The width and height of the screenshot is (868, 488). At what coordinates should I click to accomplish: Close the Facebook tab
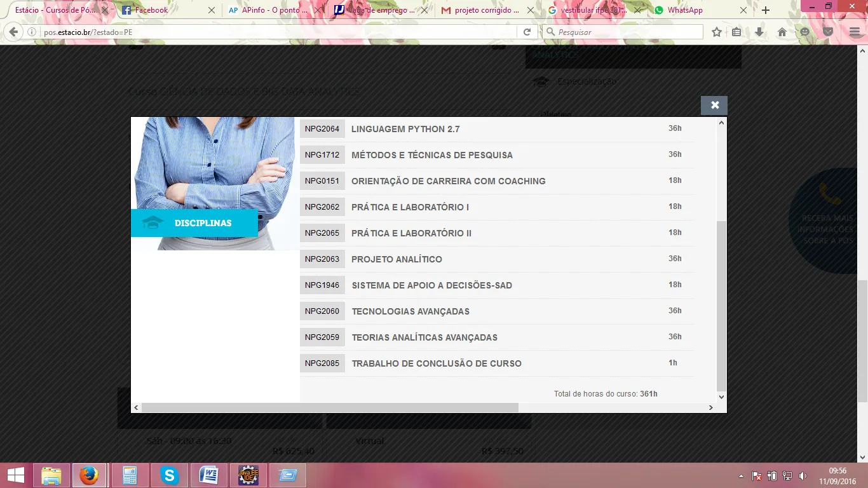click(212, 10)
